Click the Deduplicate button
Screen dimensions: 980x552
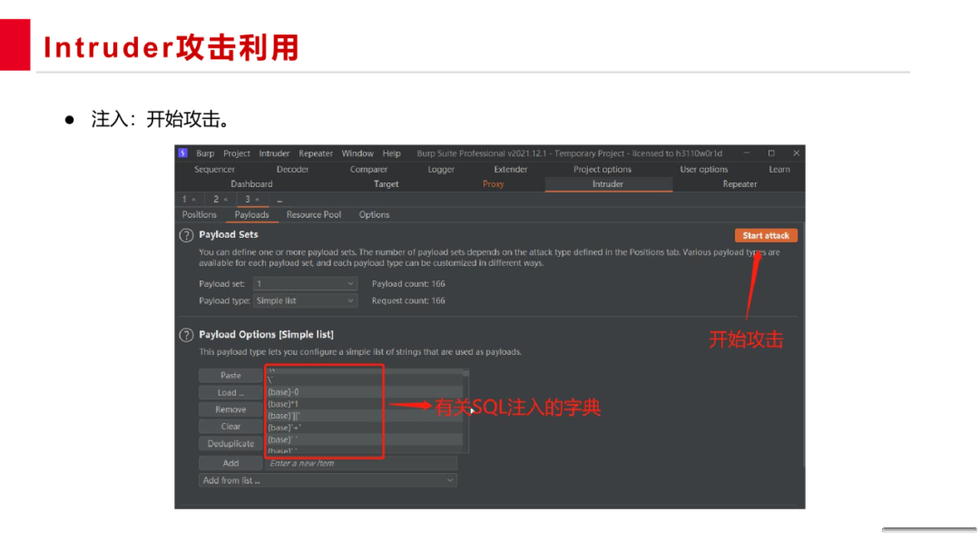click(x=230, y=443)
